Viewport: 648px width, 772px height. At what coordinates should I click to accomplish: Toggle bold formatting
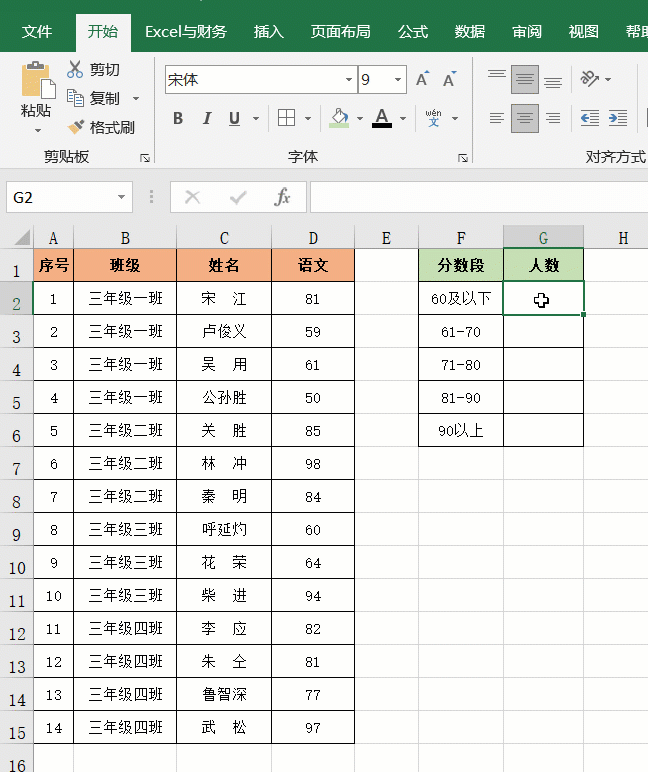[178, 118]
